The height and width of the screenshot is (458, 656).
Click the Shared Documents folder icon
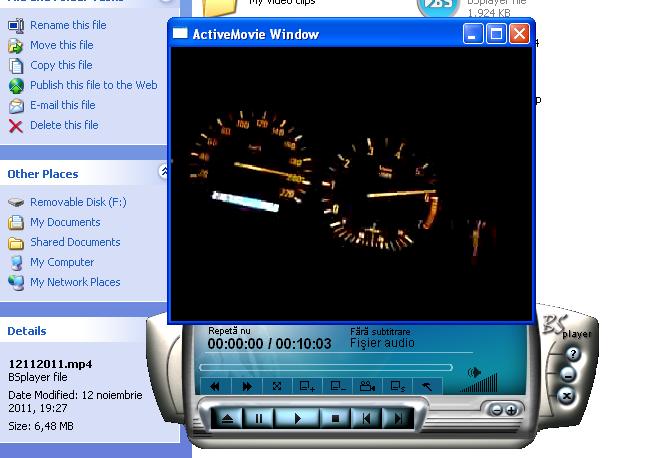click(16, 243)
